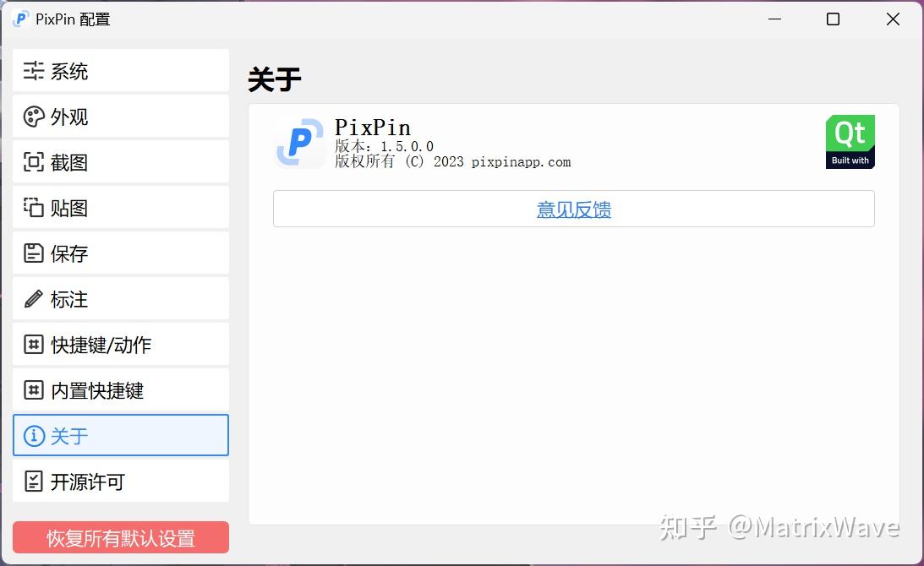Image resolution: width=924 pixels, height=566 pixels.
Task: Select the 系统 sliders icon in the sidebar
Action: click(x=34, y=71)
